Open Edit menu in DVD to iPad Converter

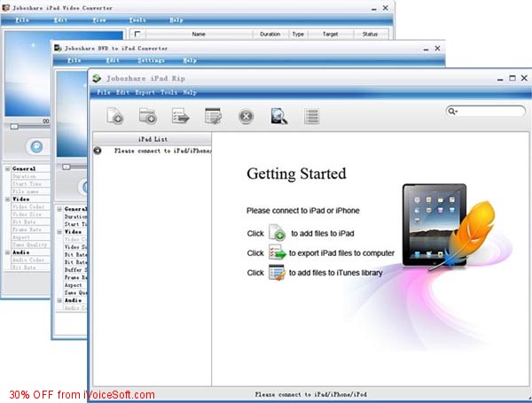click(x=113, y=60)
